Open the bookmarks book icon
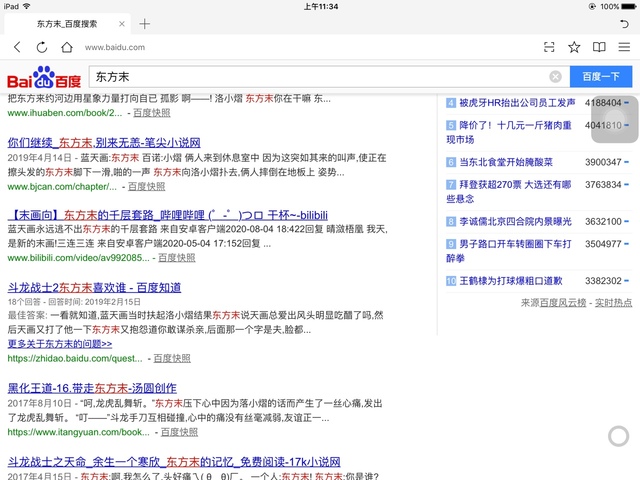Screen dimensions: 640x480 (599, 47)
